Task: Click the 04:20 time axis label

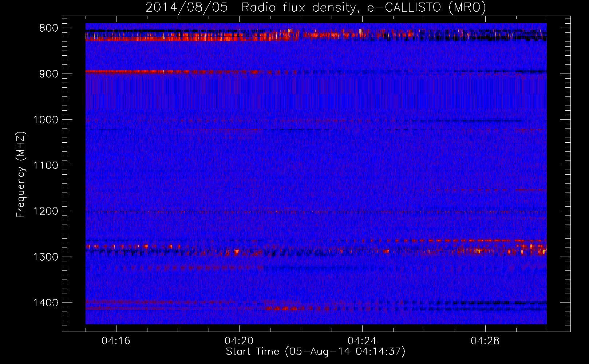Action: (239, 341)
